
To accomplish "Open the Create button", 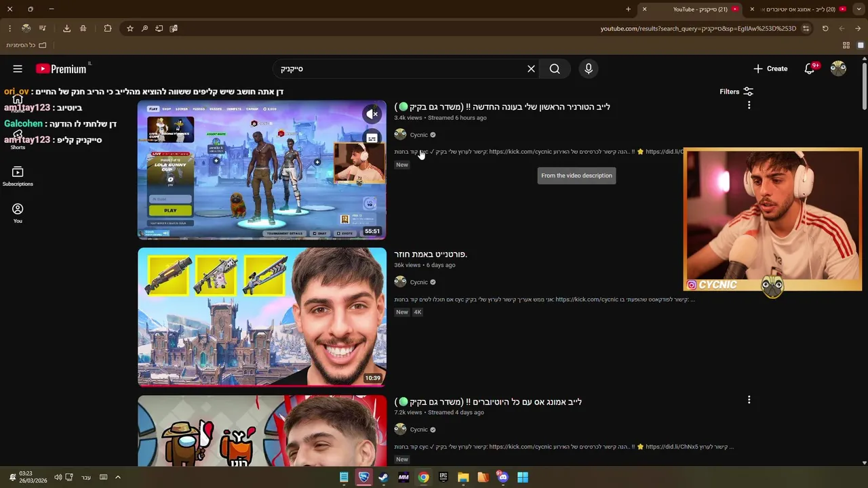I will click(x=770, y=68).
